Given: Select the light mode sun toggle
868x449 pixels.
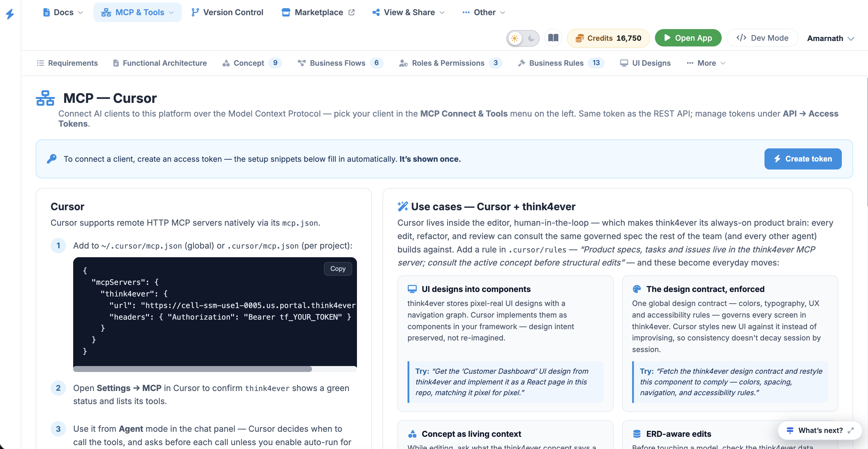Looking at the screenshot, I should 515,38.
